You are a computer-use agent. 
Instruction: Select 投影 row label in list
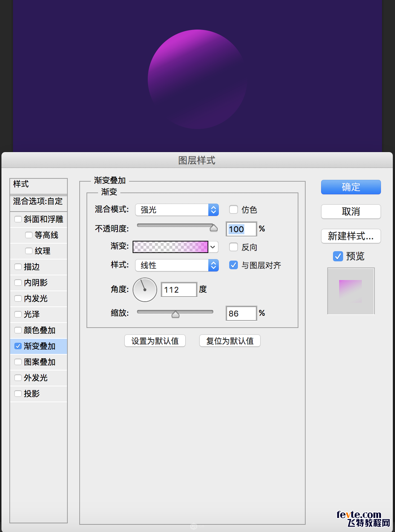(x=32, y=394)
